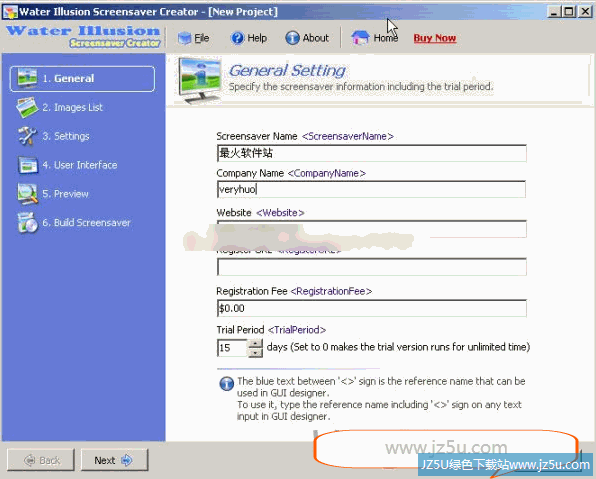This screenshot has height=479, width=596.
Task: Increase Trial Period with up arrow
Action: tap(255, 344)
